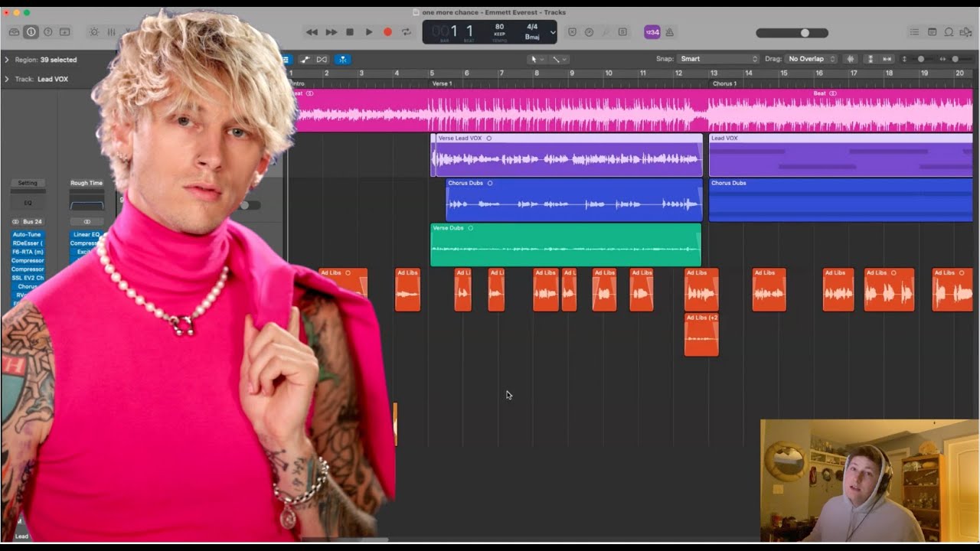Open the Media Browsers icon
Viewport: 980px width, 551px height.
tap(965, 32)
